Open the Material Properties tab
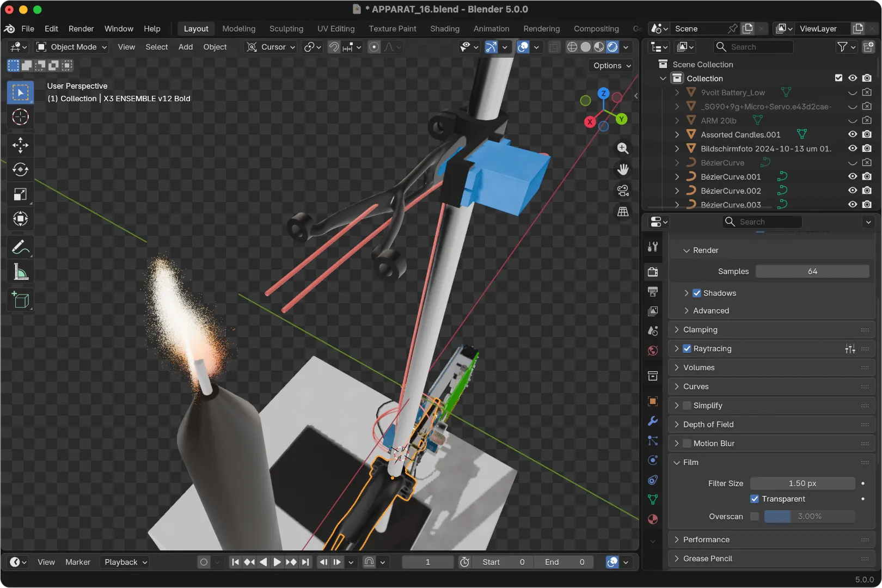This screenshot has height=588, width=882. 653,520
